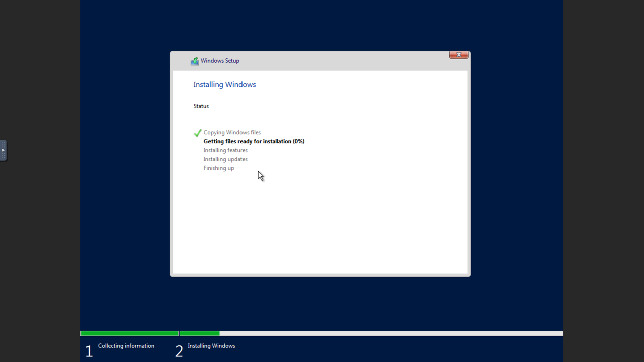The height and width of the screenshot is (362, 644).
Task: Click 'Getting files ready for installation (0%)'
Action: [254, 142]
